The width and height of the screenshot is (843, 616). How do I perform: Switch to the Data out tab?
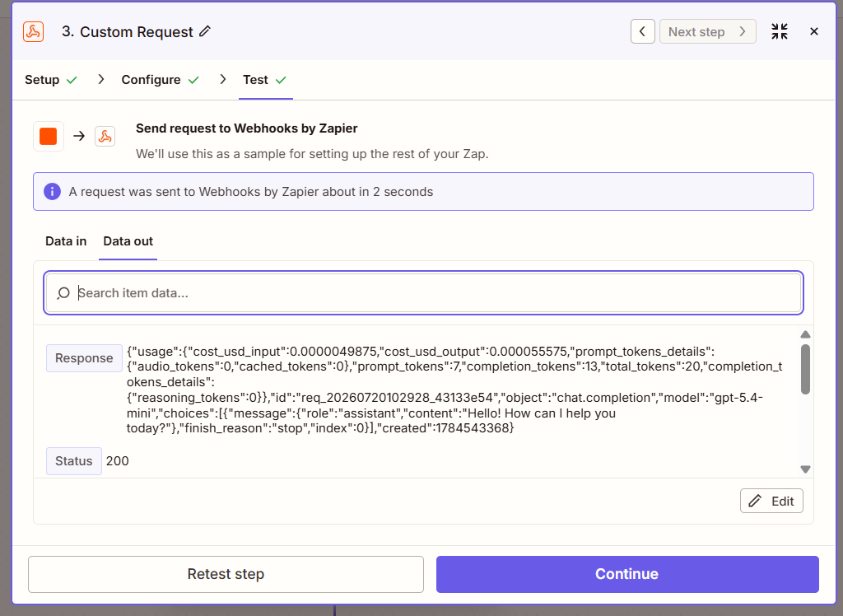[x=128, y=241]
